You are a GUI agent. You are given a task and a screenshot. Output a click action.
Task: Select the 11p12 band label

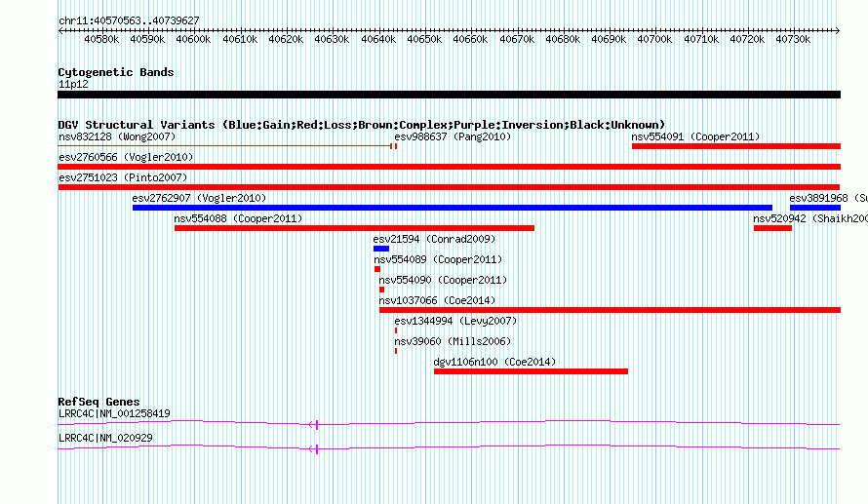click(73, 84)
